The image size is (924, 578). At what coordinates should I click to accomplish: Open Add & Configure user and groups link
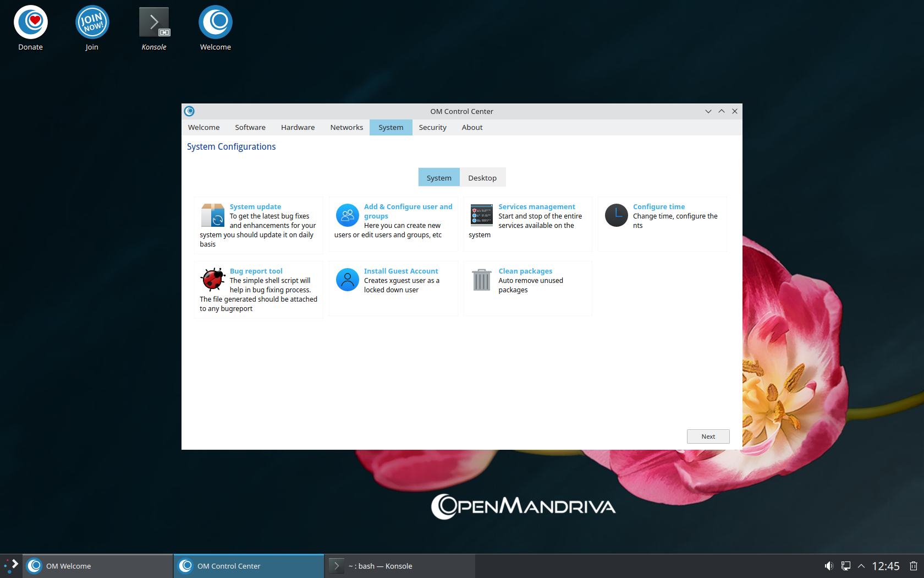click(408, 211)
